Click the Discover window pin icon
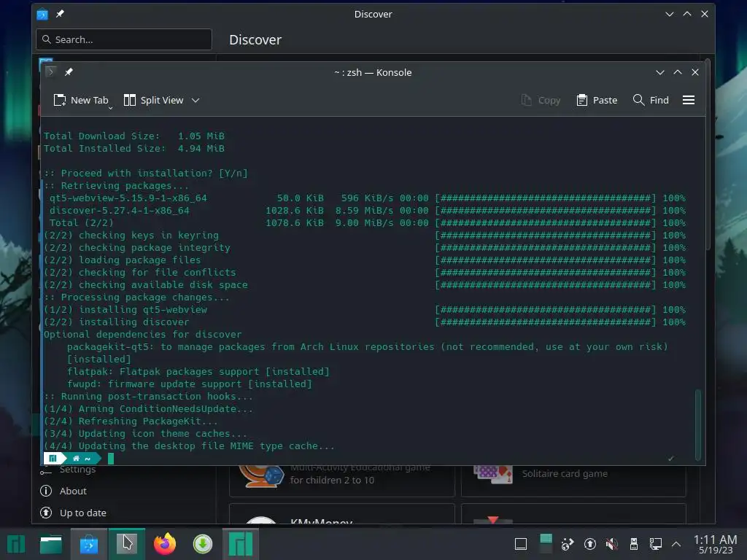Image resolution: width=747 pixels, height=560 pixels. click(60, 14)
